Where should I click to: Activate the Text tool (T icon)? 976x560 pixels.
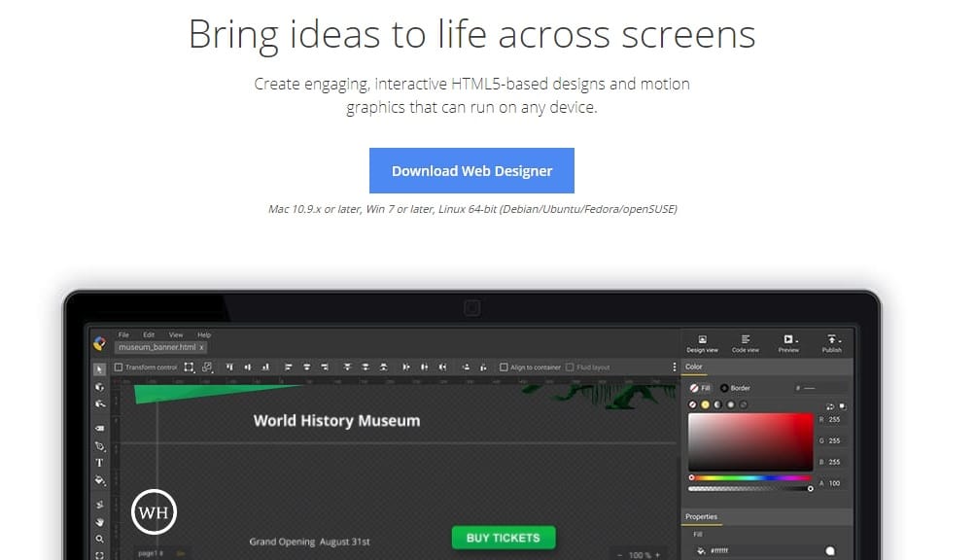click(99, 463)
